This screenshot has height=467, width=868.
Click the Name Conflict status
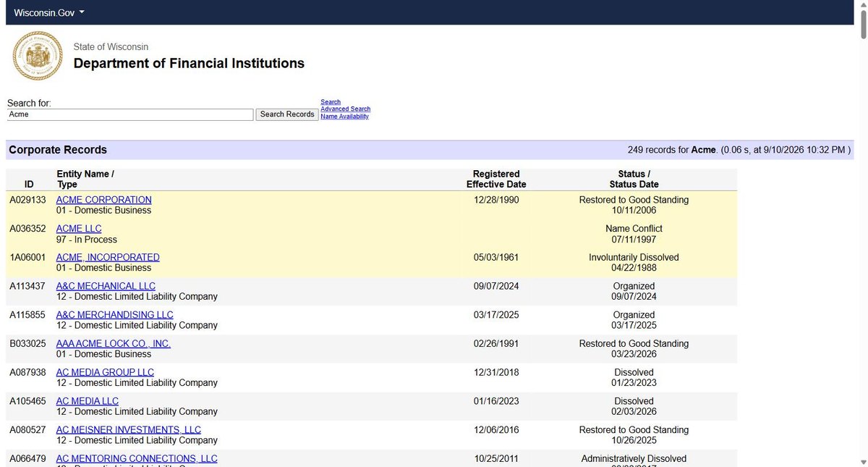point(634,229)
